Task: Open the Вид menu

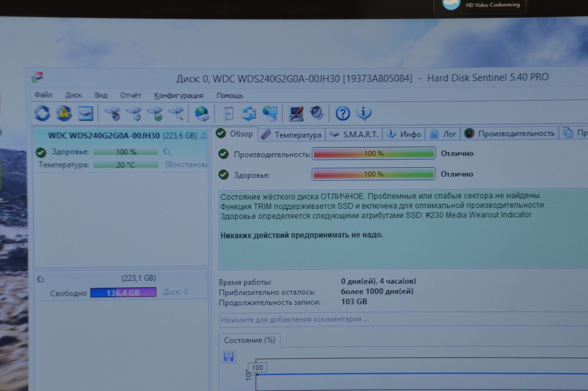Action: point(101,95)
